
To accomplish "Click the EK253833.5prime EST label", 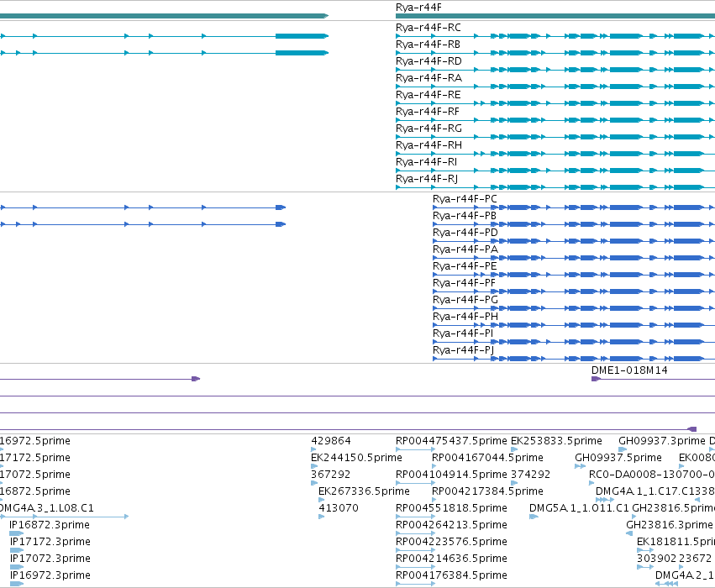I will pyautogui.click(x=556, y=441).
